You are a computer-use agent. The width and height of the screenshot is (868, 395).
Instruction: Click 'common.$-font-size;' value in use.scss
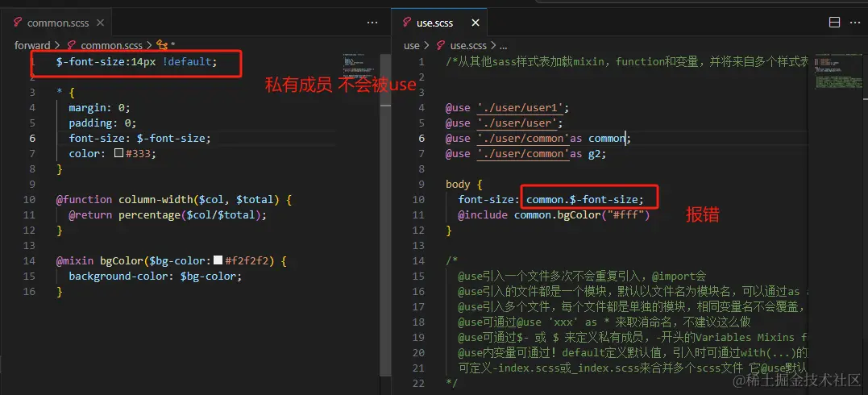pos(585,199)
